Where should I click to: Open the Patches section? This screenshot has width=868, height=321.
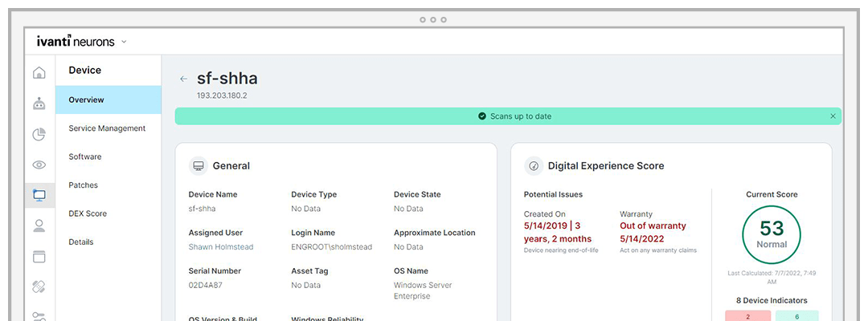click(83, 185)
